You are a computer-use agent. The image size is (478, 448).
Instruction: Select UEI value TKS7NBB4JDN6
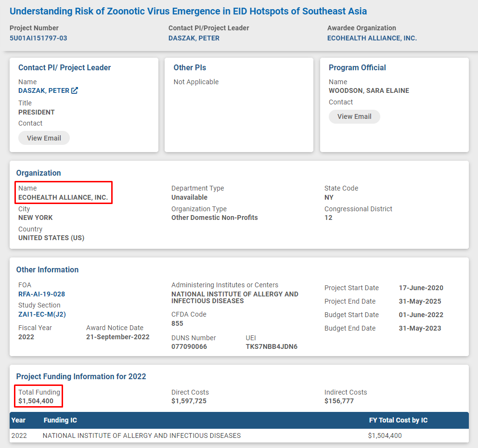point(271,346)
